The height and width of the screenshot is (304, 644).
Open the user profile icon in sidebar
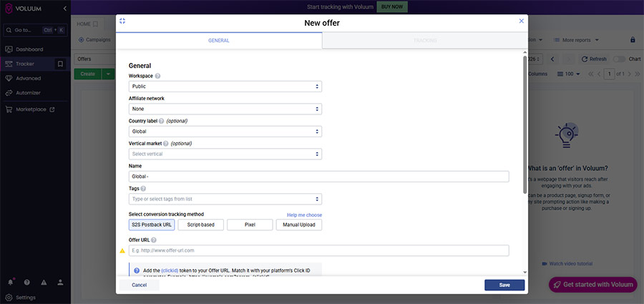[x=61, y=282]
